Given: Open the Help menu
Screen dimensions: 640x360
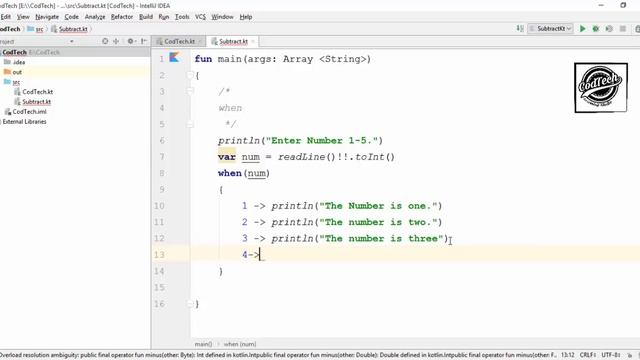Looking at the screenshot, I should coord(246,17).
